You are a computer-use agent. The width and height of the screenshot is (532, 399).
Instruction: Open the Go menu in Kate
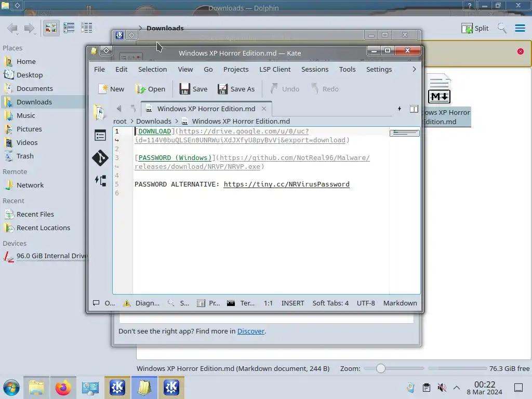pos(208,69)
